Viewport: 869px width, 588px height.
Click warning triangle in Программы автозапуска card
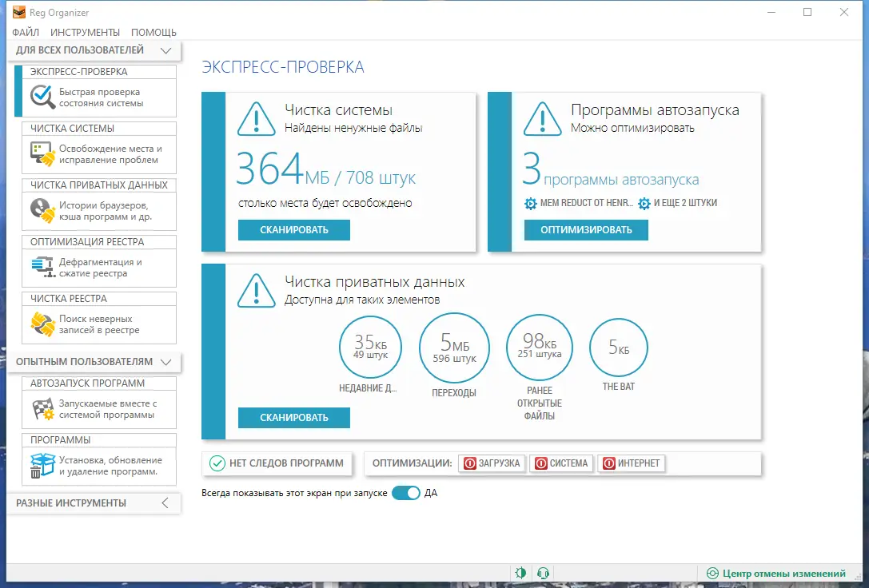click(x=542, y=119)
